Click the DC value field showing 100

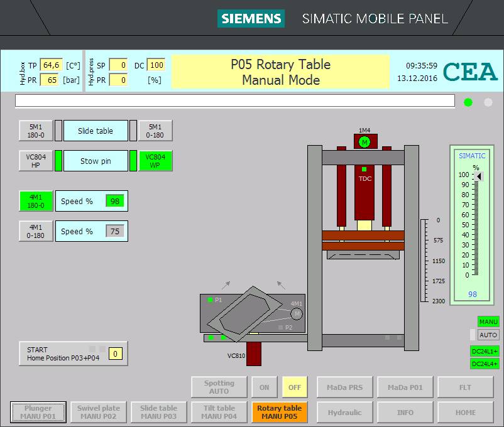coord(156,65)
